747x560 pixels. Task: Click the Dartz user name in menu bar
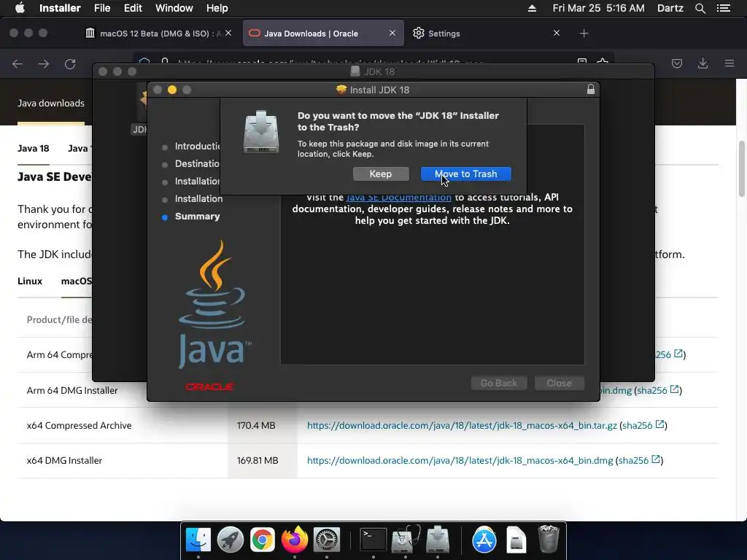click(x=670, y=8)
